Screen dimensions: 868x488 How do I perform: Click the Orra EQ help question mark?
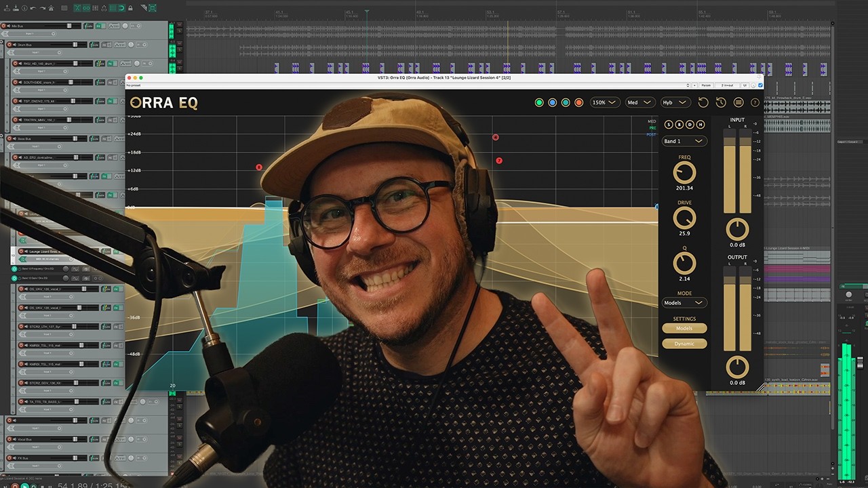click(755, 102)
